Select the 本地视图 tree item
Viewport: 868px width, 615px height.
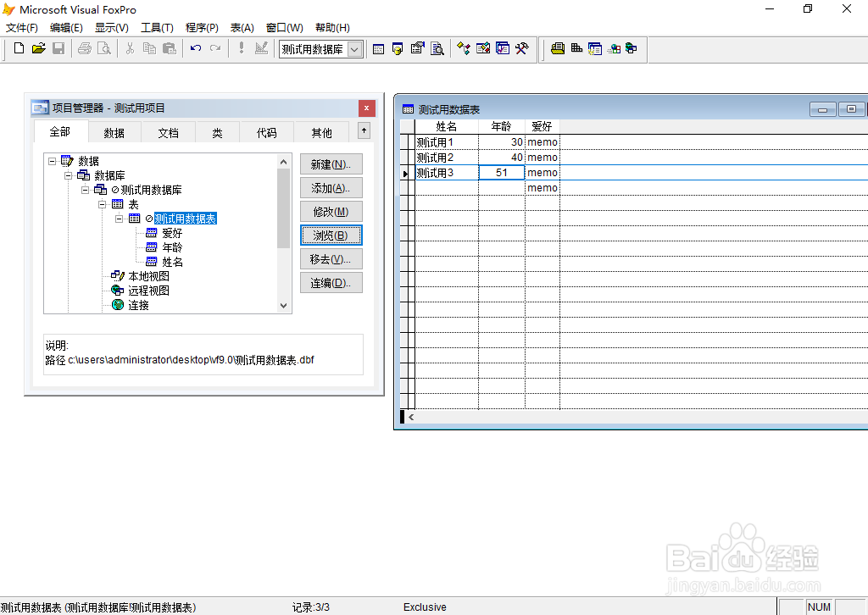coord(148,276)
